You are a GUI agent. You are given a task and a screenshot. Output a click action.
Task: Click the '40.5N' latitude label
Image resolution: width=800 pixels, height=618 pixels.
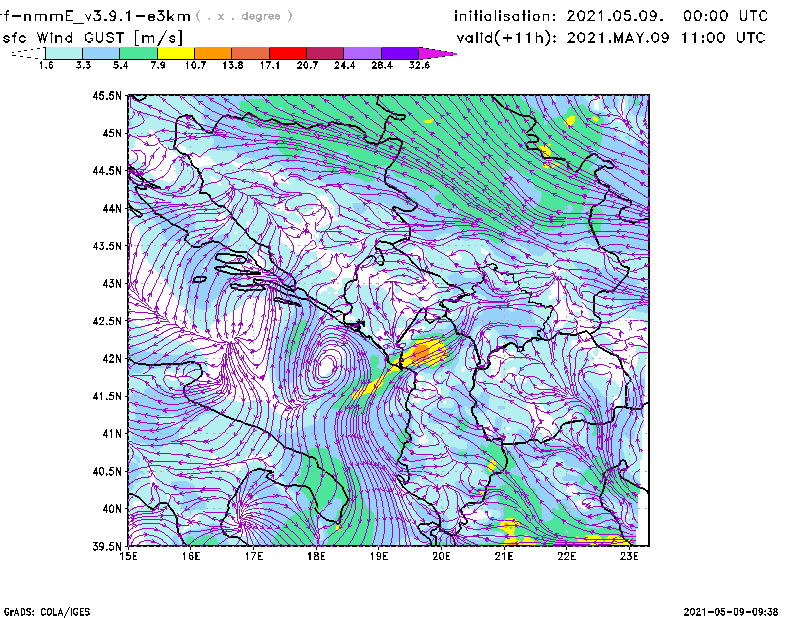pyautogui.click(x=107, y=471)
